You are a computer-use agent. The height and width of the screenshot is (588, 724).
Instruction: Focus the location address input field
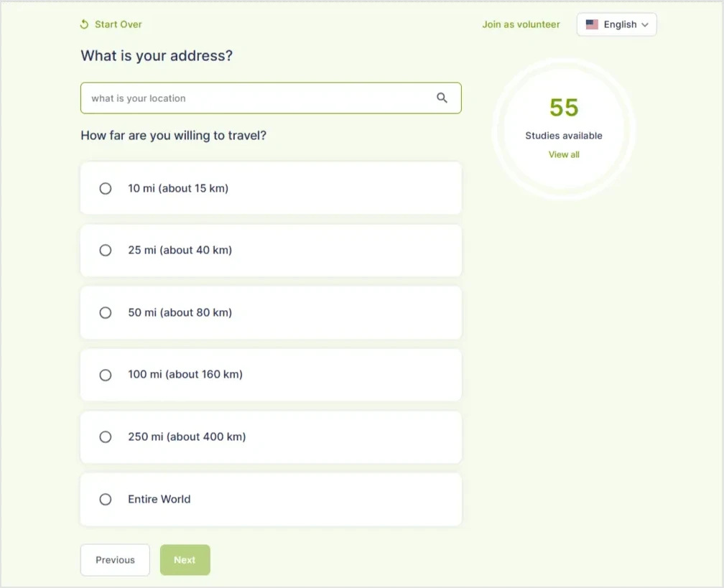259,98
